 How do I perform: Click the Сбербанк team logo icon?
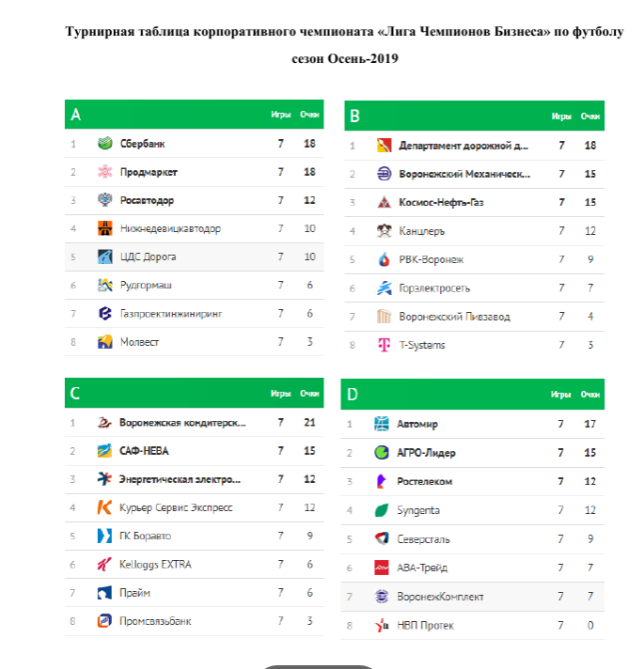click(105, 144)
